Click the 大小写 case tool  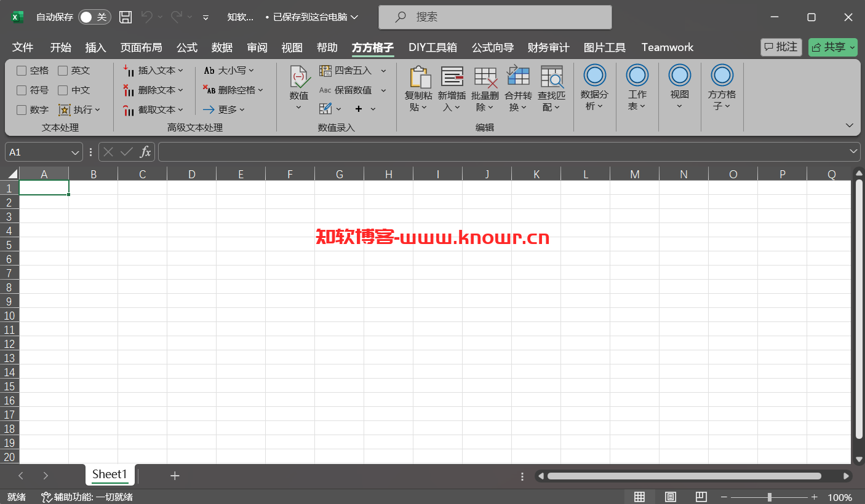point(228,71)
